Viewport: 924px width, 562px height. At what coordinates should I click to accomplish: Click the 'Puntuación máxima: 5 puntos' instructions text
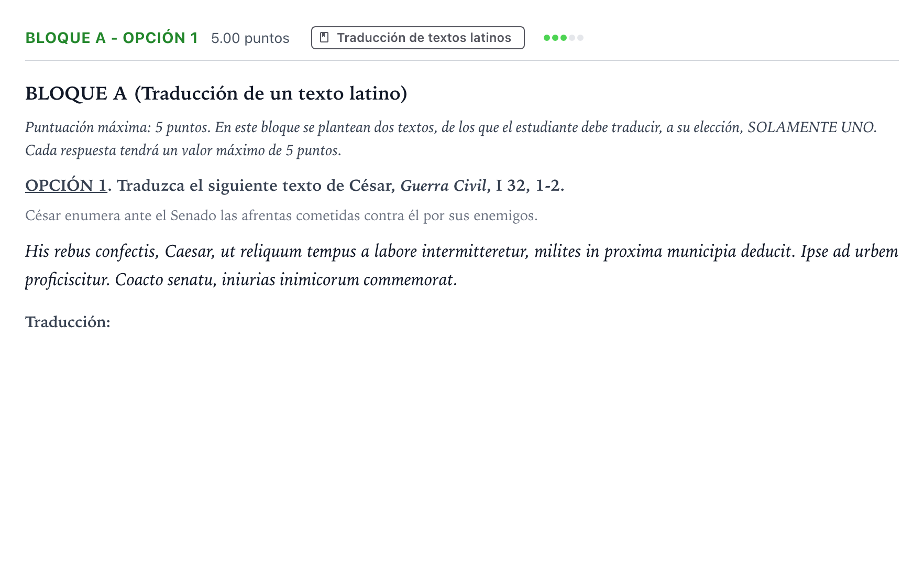[x=451, y=138]
